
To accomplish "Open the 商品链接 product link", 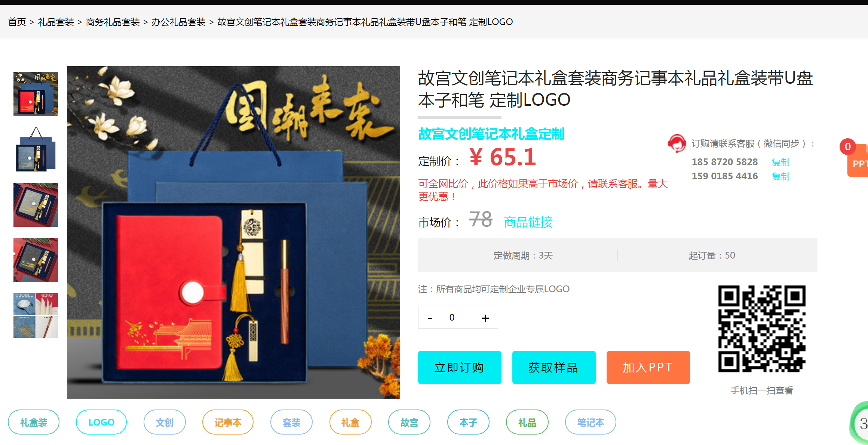I will coord(528,222).
